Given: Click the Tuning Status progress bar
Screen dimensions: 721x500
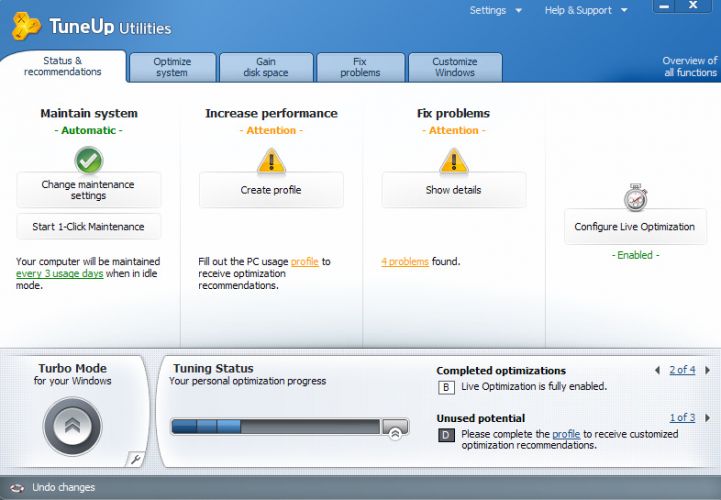Looking at the screenshot, I should pyautogui.click(x=276, y=426).
